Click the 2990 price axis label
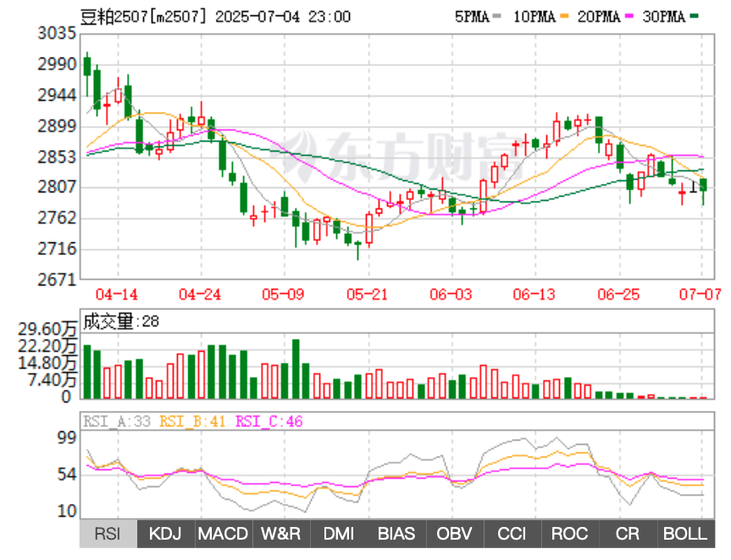Screen dimensions: 731x560 pyautogui.click(x=57, y=64)
